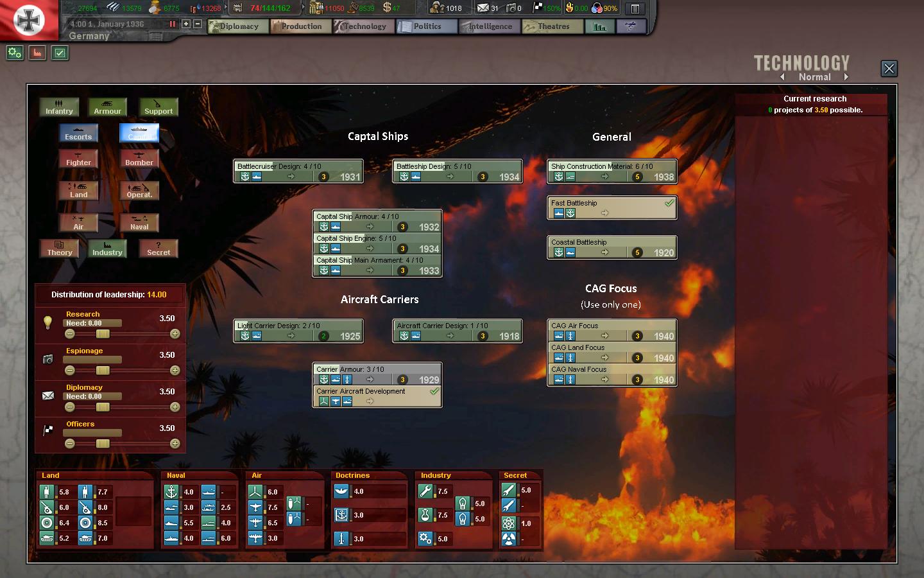Adjust the Espionage leadership slider handle
The image size is (924, 578).
click(x=103, y=371)
